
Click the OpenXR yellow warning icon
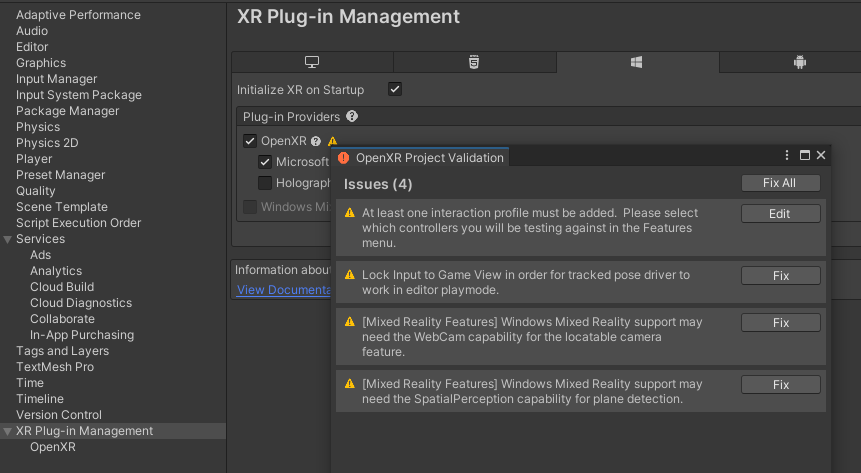point(332,141)
